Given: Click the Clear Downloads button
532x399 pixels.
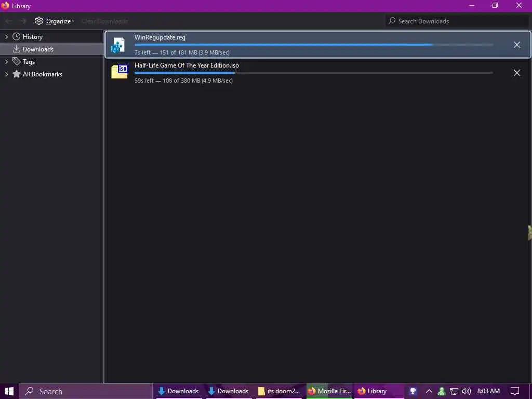Looking at the screenshot, I should tap(105, 21).
